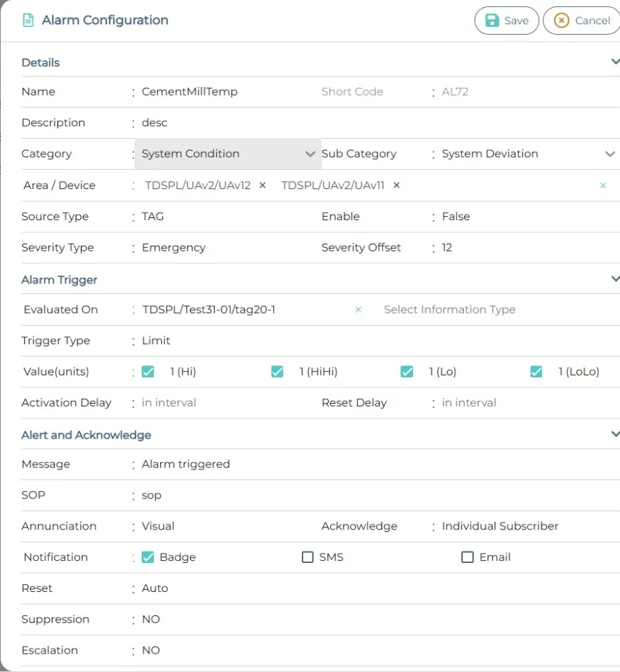Click the Cancel button
Screen dimensions: 620x672
(581, 21)
